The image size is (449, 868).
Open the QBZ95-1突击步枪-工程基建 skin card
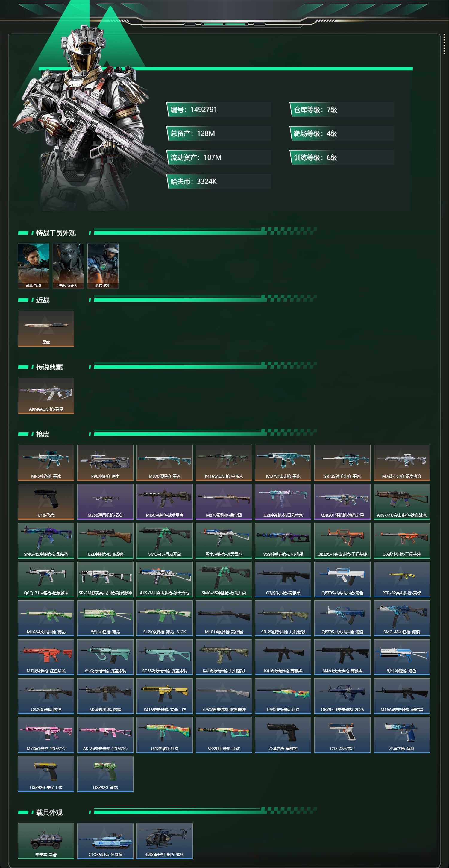tap(342, 541)
